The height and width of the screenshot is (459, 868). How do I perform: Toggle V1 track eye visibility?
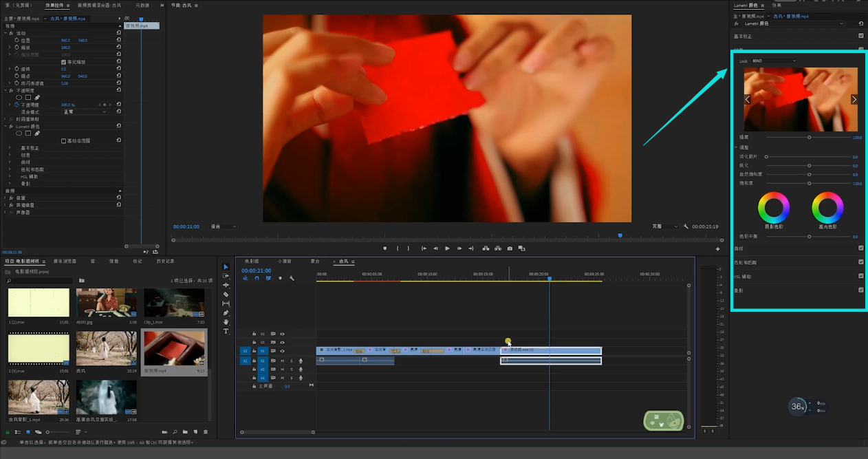tap(282, 351)
